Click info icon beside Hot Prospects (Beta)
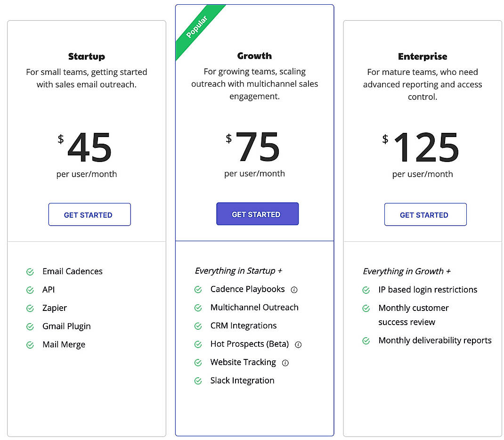504x440 pixels. (298, 344)
